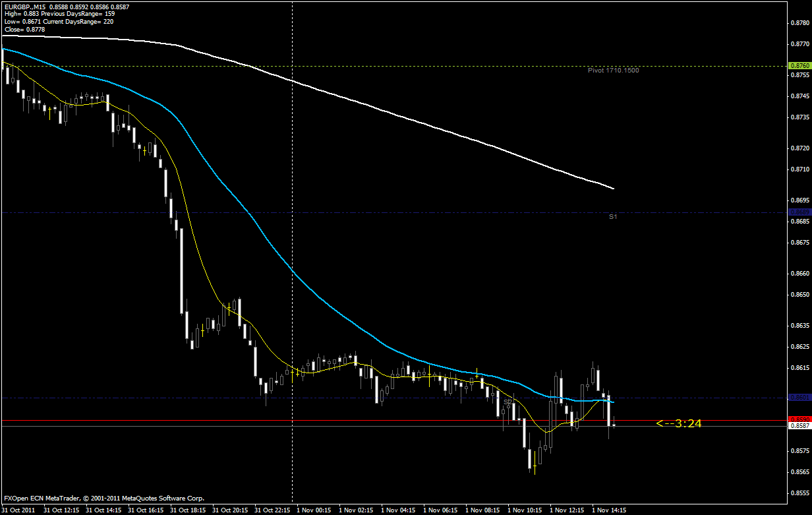This screenshot has height=515, width=812.
Task: Select the blue 0.8601 price marker
Action: pyautogui.click(x=799, y=397)
